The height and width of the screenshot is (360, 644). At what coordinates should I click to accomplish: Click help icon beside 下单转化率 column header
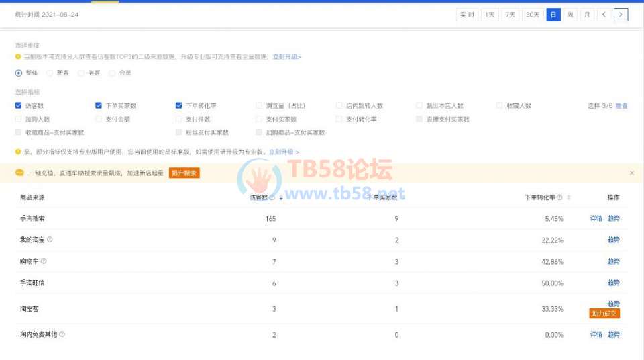[559, 197]
